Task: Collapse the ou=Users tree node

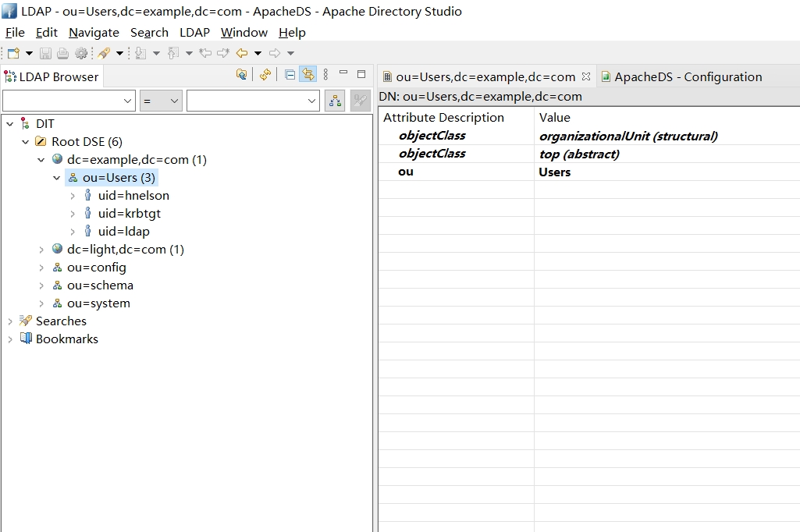Action: [x=57, y=178]
